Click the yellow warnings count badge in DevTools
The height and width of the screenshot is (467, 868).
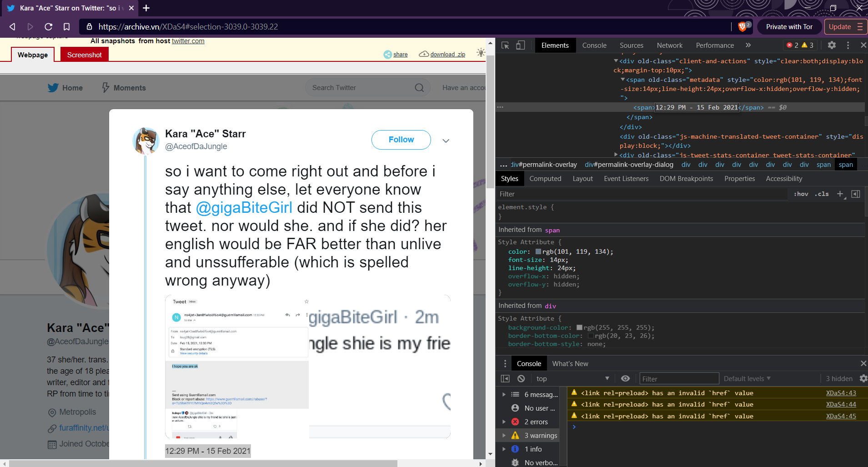[x=808, y=45]
